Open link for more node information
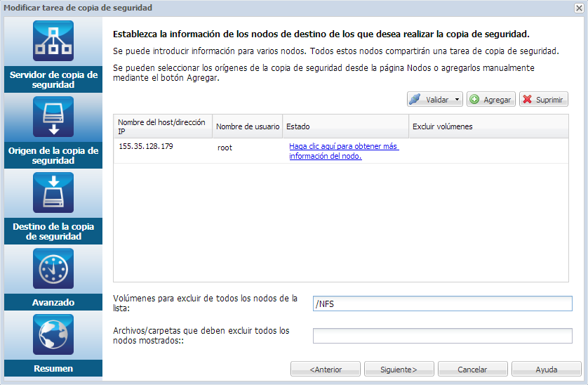Viewport: 588px width, 385px height. [x=344, y=151]
